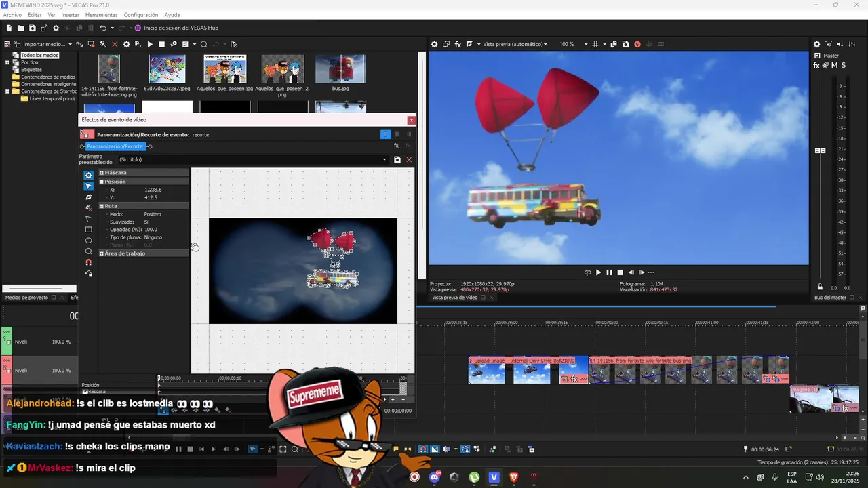
Task: Click the Master bus fx icon
Action: tap(816, 65)
